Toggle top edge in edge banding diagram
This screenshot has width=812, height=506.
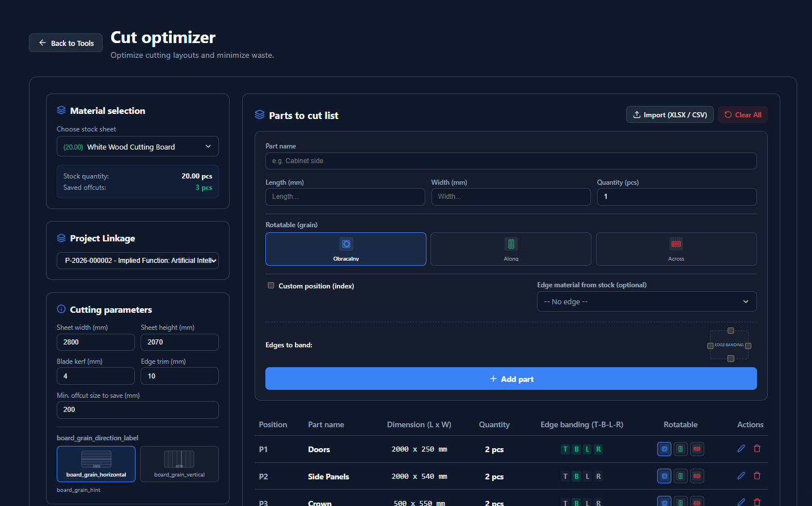point(730,330)
